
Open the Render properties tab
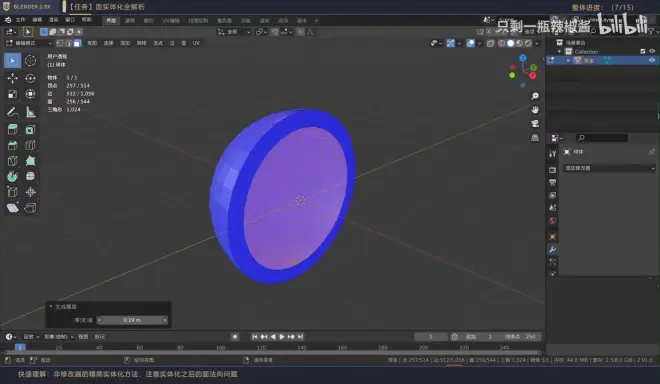[553, 170]
